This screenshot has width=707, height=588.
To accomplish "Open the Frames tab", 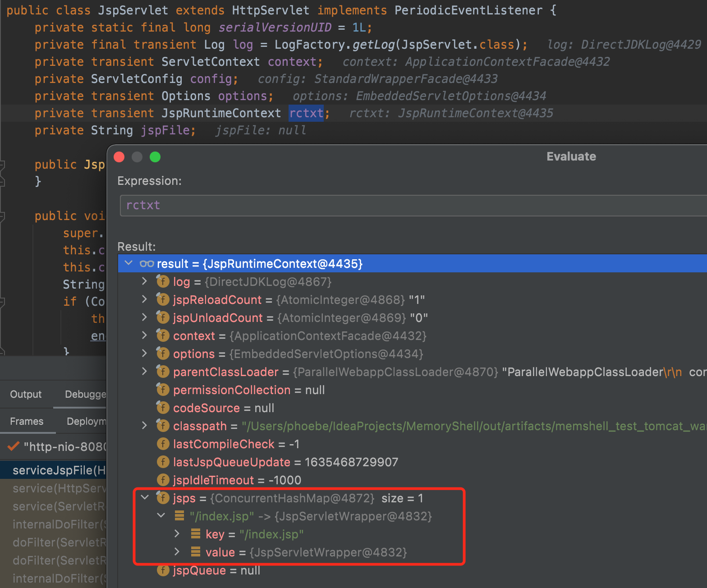I will tap(27, 421).
